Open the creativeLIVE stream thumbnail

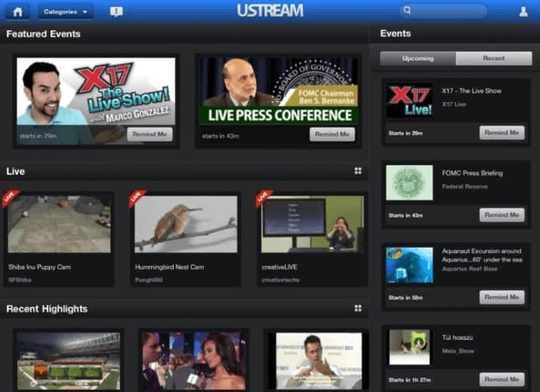pos(313,224)
